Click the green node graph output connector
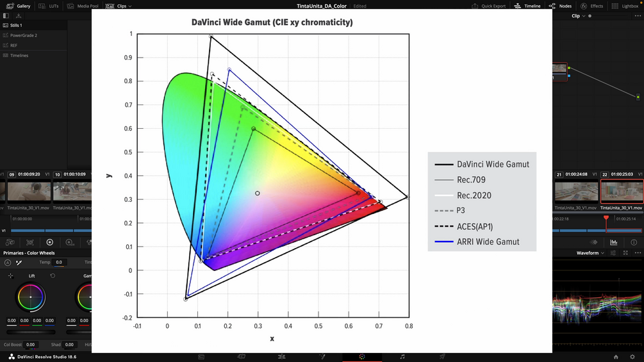The width and height of the screenshot is (644, 362). point(638,97)
